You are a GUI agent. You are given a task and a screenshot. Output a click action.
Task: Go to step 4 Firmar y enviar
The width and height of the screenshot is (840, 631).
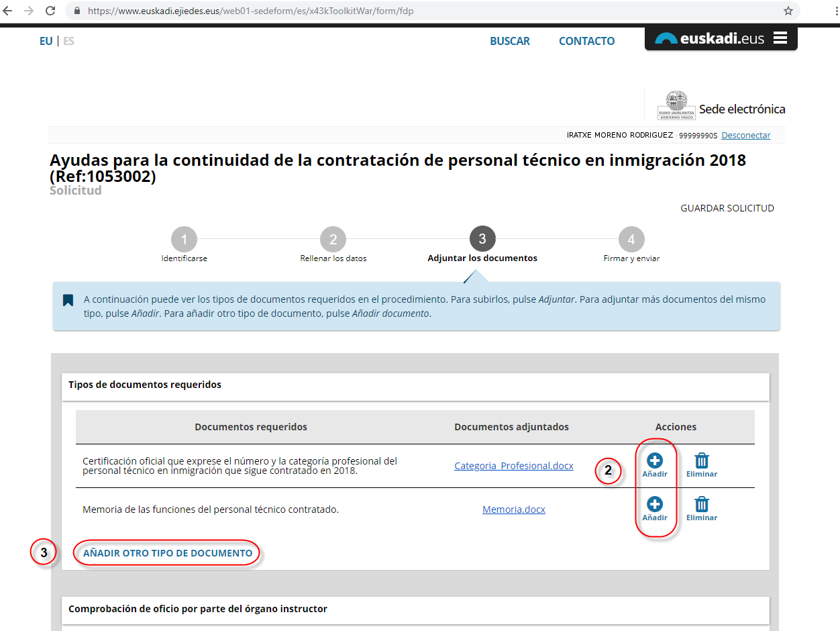pyautogui.click(x=631, y=240)
